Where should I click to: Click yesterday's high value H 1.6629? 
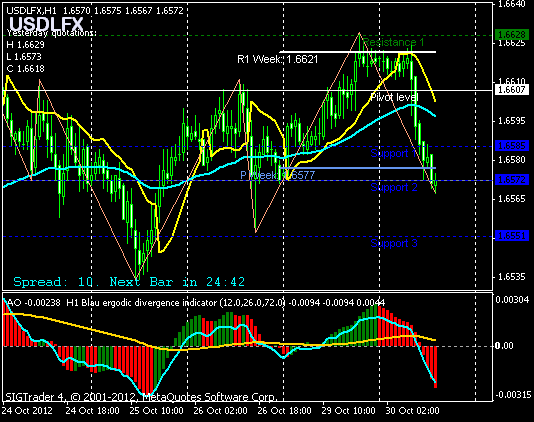26,45
